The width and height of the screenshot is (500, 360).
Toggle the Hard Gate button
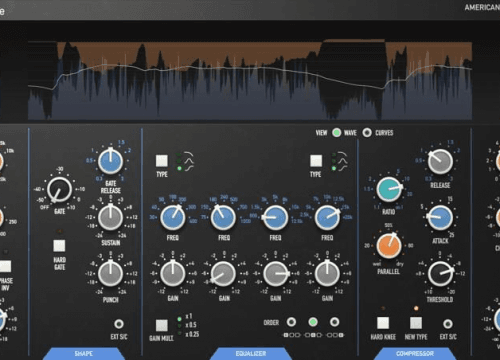[x=59, y=246]
